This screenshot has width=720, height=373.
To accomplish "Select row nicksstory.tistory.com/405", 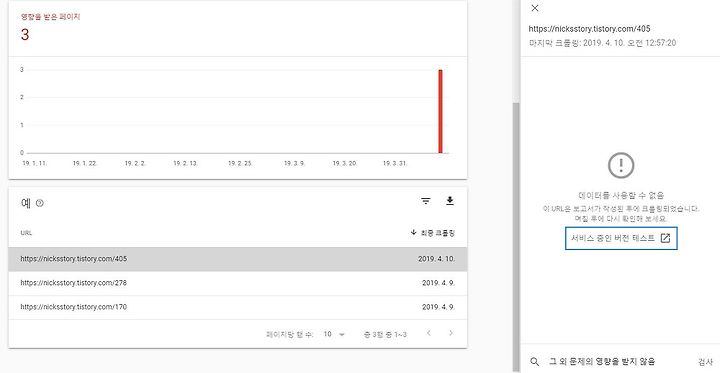I will click(x=238, y=259).
